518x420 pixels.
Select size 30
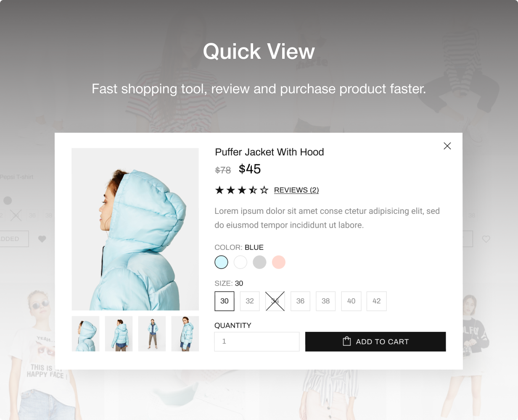(x=225, y=301)
